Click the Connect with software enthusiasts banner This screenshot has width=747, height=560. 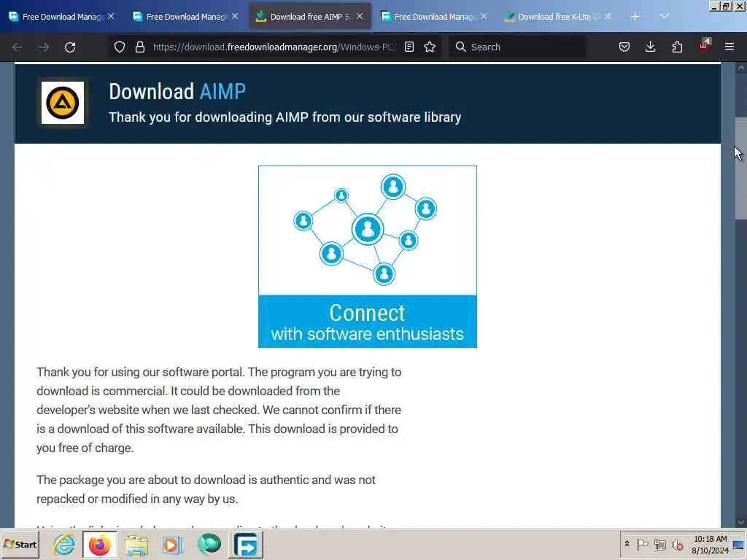point(368,257)
